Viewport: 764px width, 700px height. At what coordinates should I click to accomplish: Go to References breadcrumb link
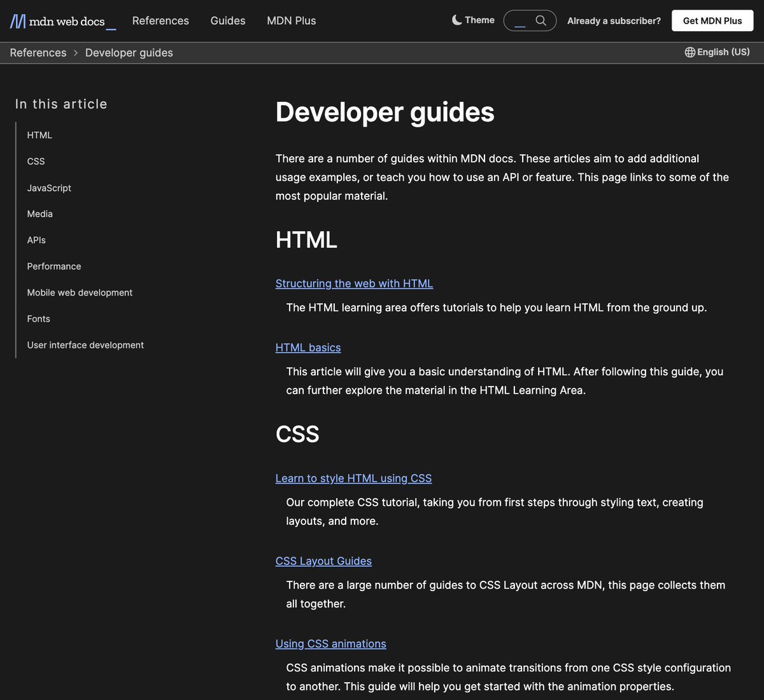click(38, 53)
